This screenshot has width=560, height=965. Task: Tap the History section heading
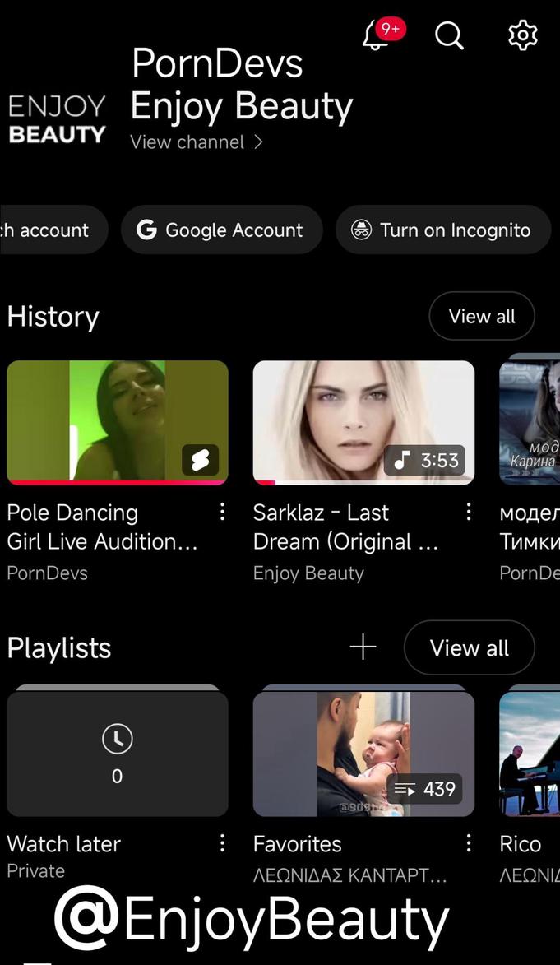click(x=53, y=317)
